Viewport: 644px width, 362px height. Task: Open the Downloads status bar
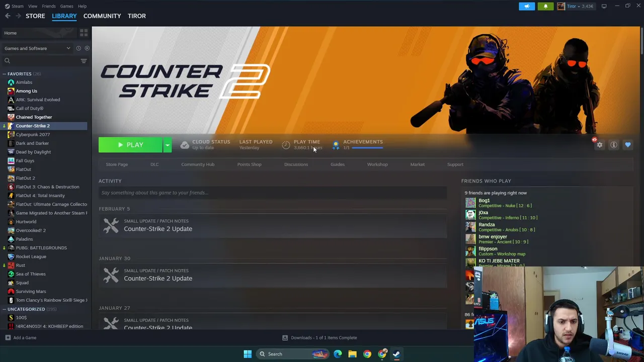(319, 338)
